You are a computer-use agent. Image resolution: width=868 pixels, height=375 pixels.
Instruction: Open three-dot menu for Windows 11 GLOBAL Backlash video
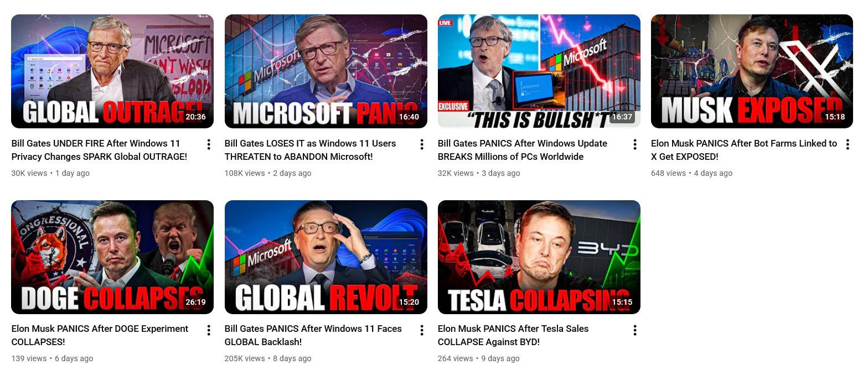(422, 330)
